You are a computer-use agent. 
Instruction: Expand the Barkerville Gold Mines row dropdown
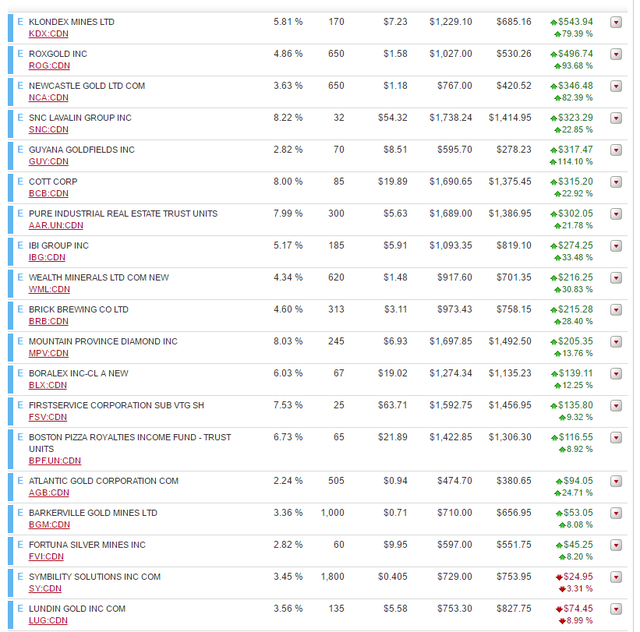[x=616, y=513]
